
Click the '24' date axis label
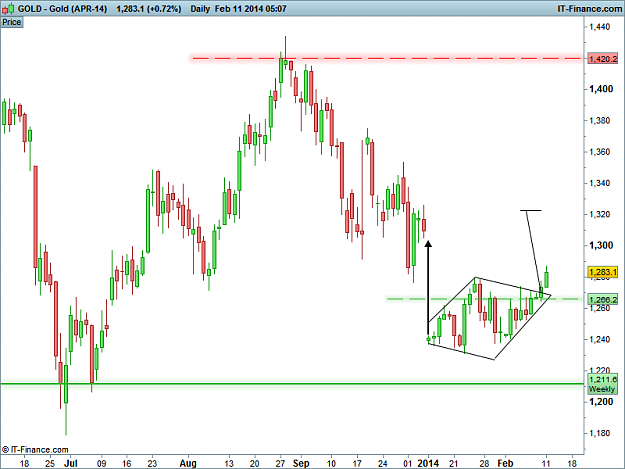coord(383,463)
